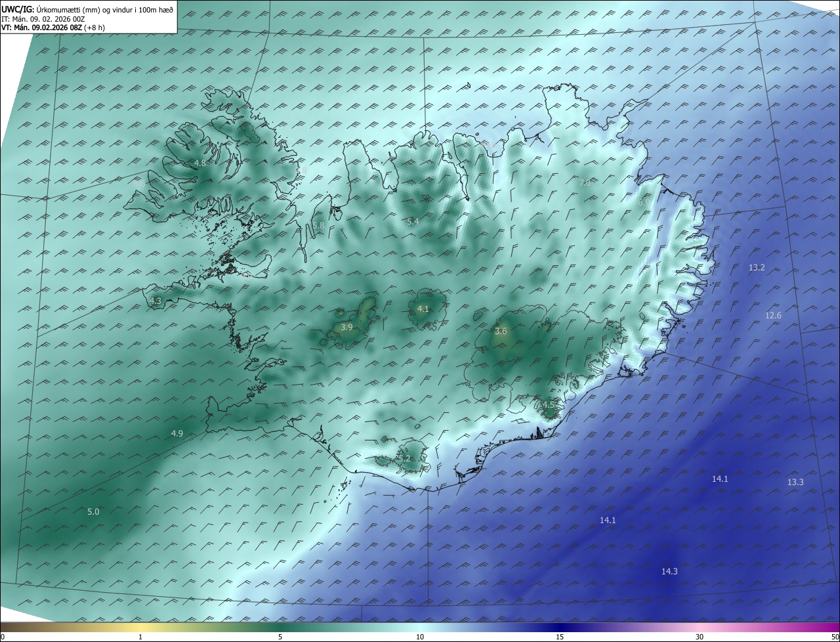Click the 7.0 value label
The height and width of the screenshot is (642, 840).
click(x=585, y=183)
